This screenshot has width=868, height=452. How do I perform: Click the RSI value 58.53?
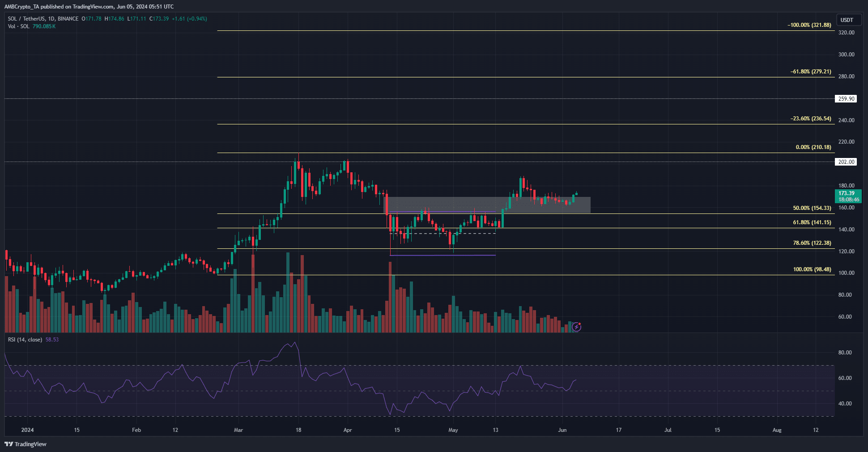pos(52,340)
